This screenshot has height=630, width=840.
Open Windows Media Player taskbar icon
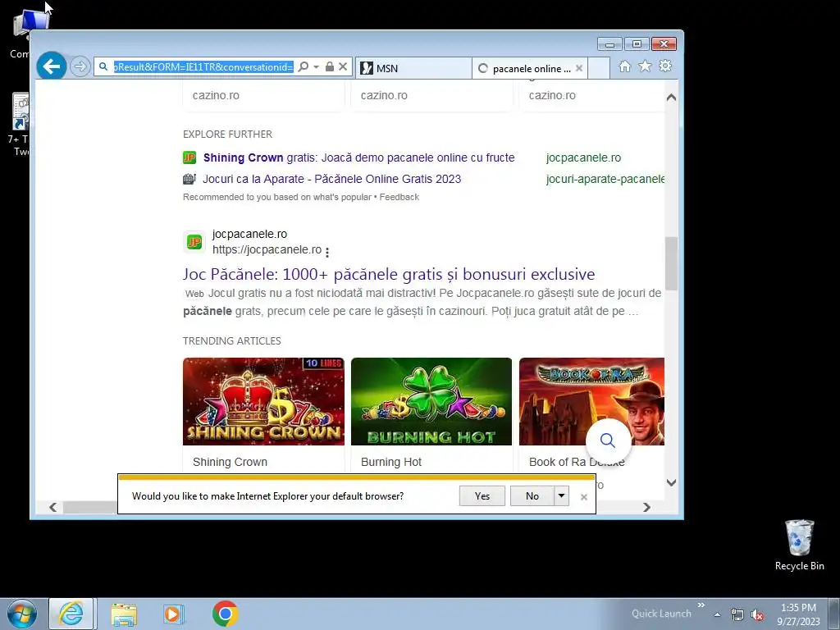pyautogui.click(x=173, y=614)
